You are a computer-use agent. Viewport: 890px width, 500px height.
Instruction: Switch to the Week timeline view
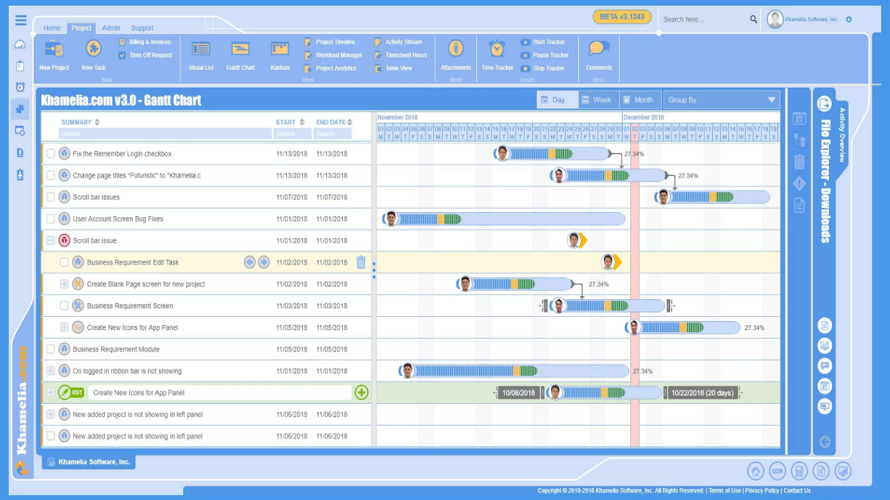point(597,100)
